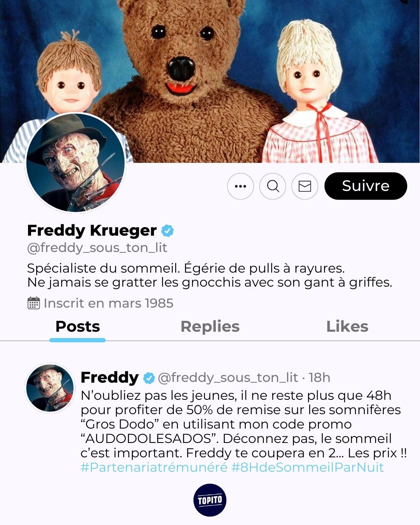Open the envelope message icon
Image resolution: width=420 pixels, height=525 pixels.
click(x=305, y=186)
